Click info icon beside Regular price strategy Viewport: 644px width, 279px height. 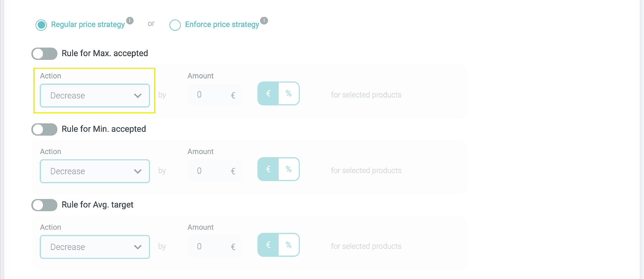click(130, 21)
